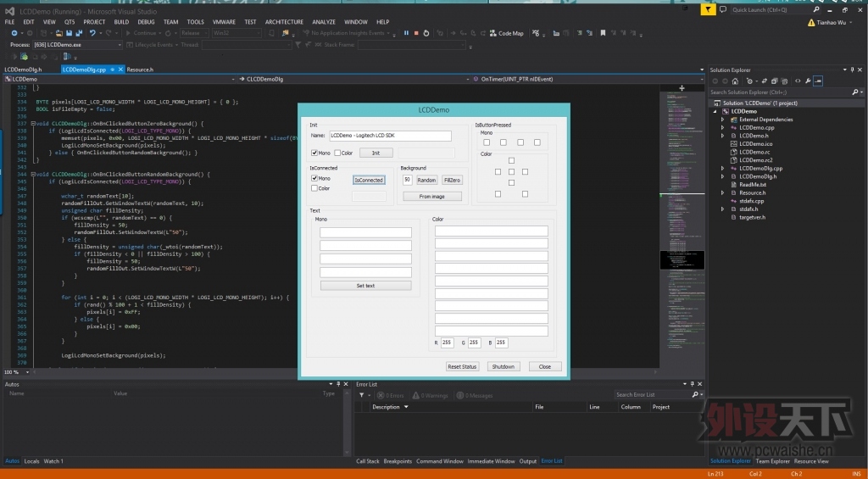This screenshot has height=479, width=868.
Task: Toggle the Mono checkbox under IsConnected
Action: tap(314, 178)
